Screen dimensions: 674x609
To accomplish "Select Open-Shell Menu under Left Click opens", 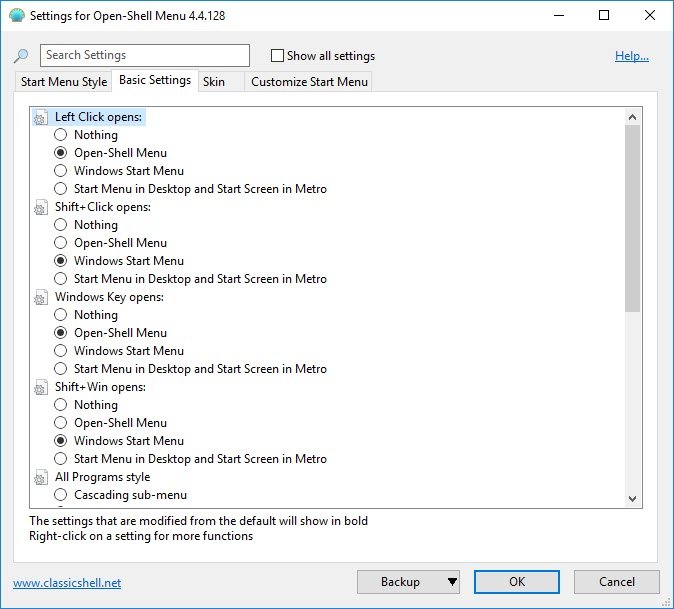I will (x=61, y=153).
